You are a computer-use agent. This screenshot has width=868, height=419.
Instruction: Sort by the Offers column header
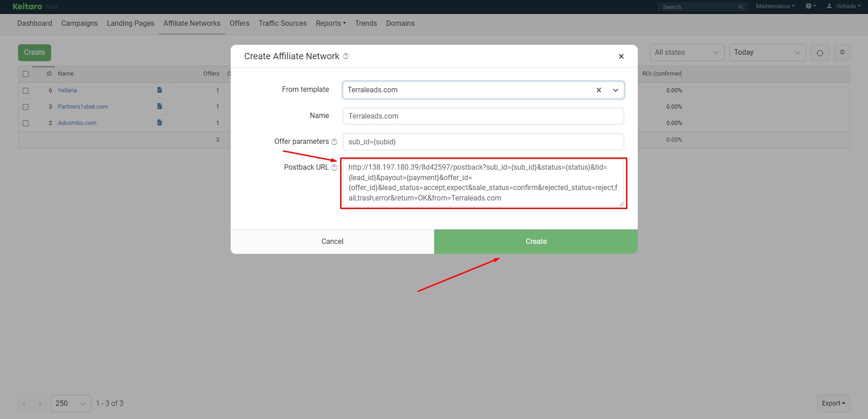click(x=211, y=74)
